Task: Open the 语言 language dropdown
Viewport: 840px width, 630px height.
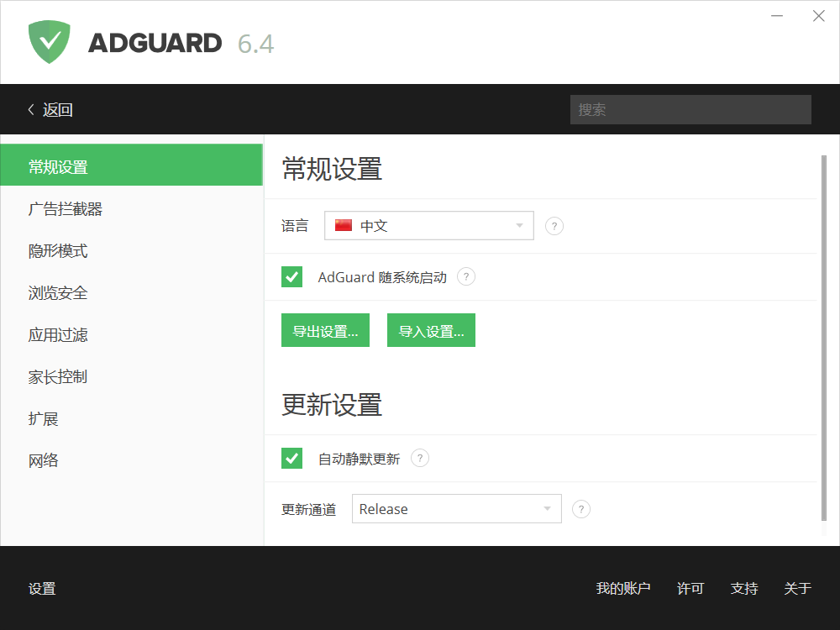Action: tap(429, 225)
